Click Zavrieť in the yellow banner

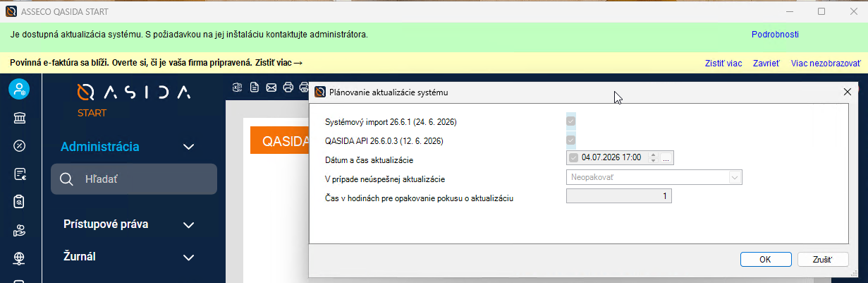766,63
